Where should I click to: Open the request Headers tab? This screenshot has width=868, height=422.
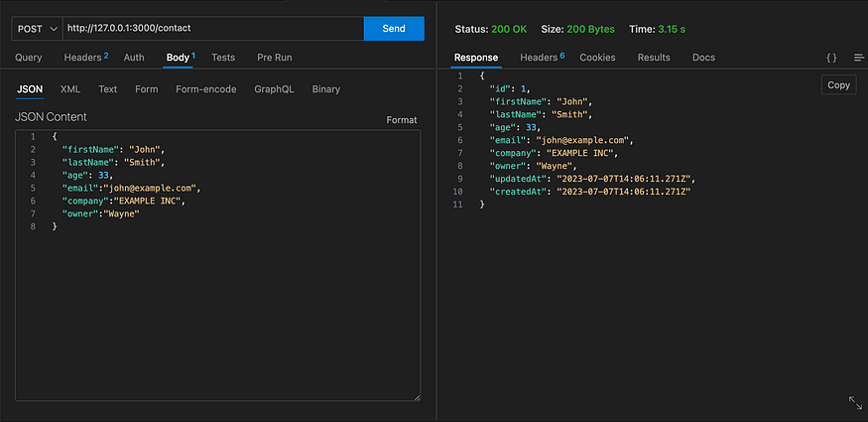tap(85, 58)
